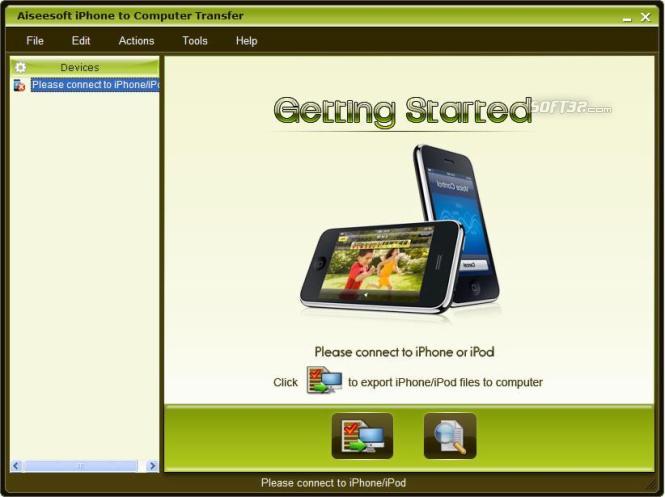This screenshot has width=665, height=497.
Task: Open the Edit menu
Action: [x=81, y=41]
